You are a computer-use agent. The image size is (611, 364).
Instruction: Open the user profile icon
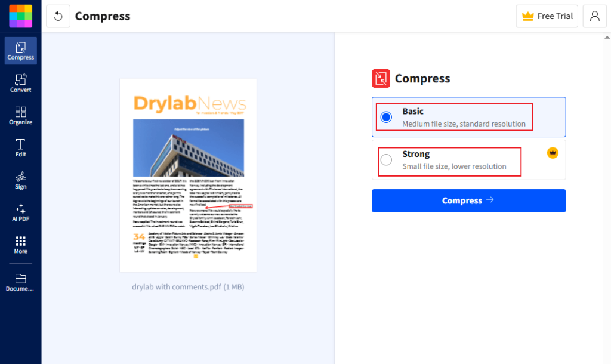coord(594,16)
